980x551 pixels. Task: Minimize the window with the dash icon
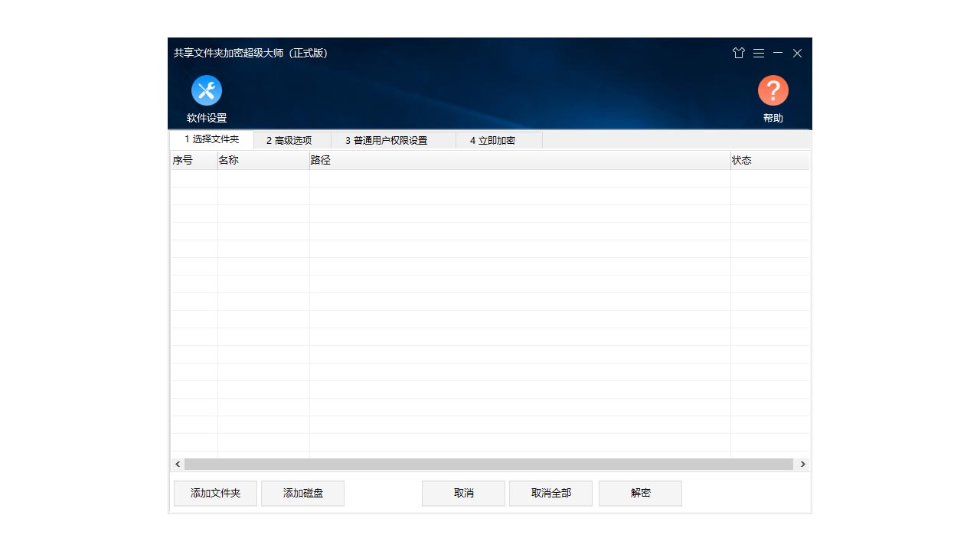pos(778,53)
